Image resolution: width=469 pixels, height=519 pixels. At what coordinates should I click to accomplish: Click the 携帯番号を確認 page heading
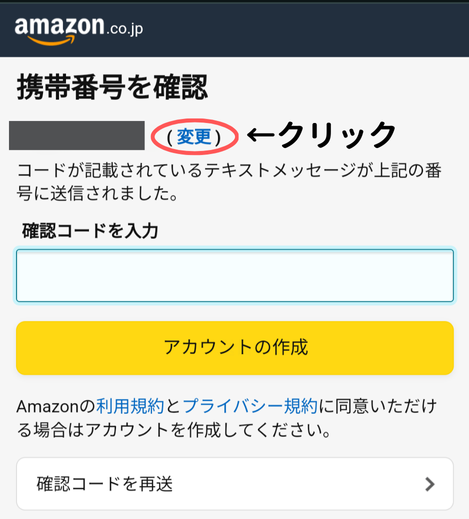(x=112, y=87)
